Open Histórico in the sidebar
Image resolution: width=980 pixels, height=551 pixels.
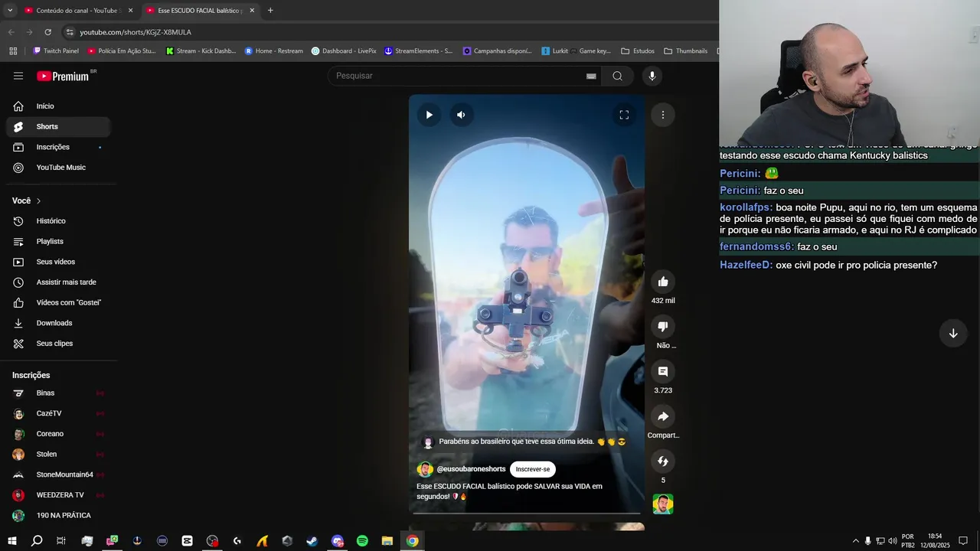click(58, 221)
